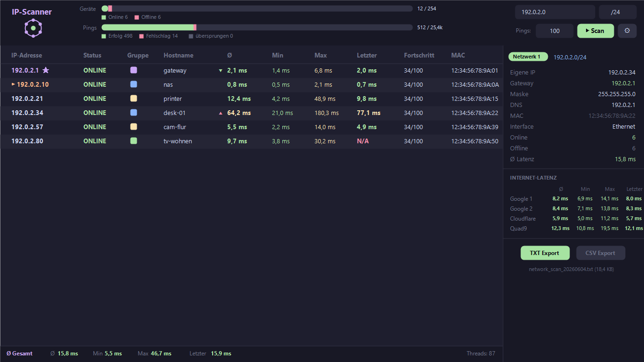Click the Fehlschlag 14 legend entry

158,36
